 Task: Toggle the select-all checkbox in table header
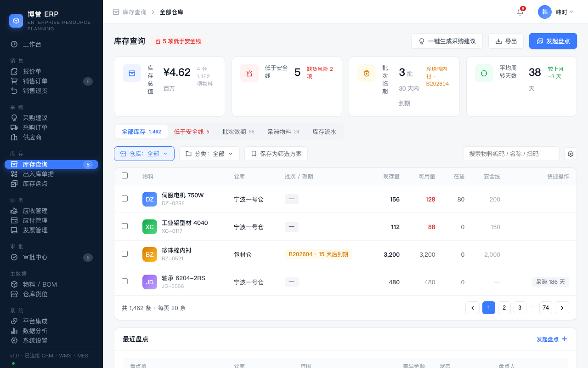click(124, 175)
